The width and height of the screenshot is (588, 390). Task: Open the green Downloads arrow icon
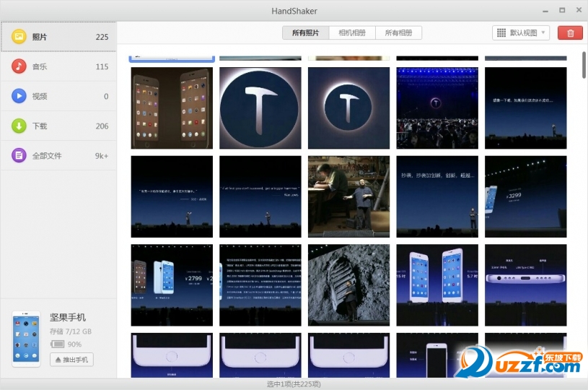pyautogui.click(x=19, y=126)
